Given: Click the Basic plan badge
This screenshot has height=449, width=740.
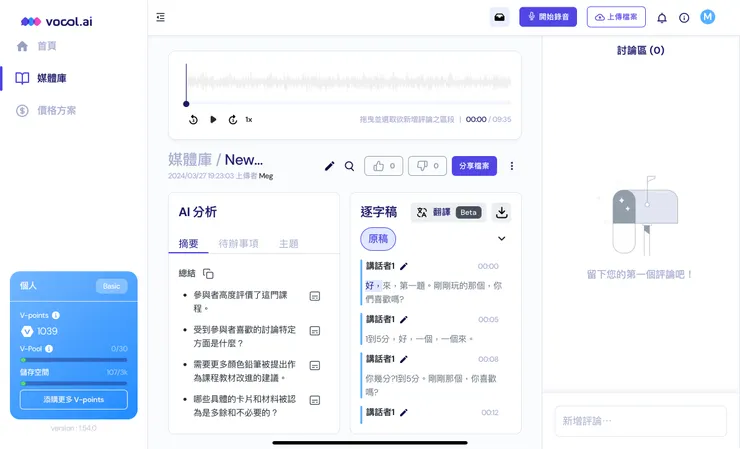Looking at the screenshot, I should pos(111,286).
